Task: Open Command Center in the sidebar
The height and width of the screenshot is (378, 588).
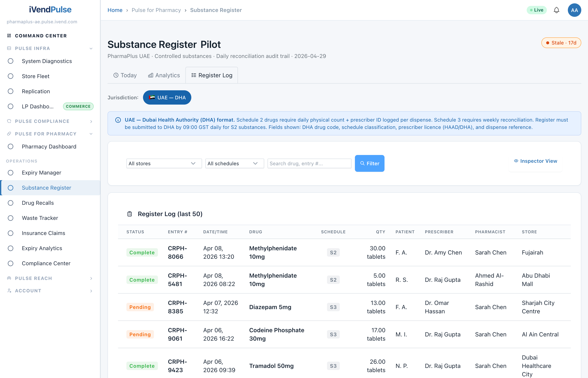Action: click(41, 35)
